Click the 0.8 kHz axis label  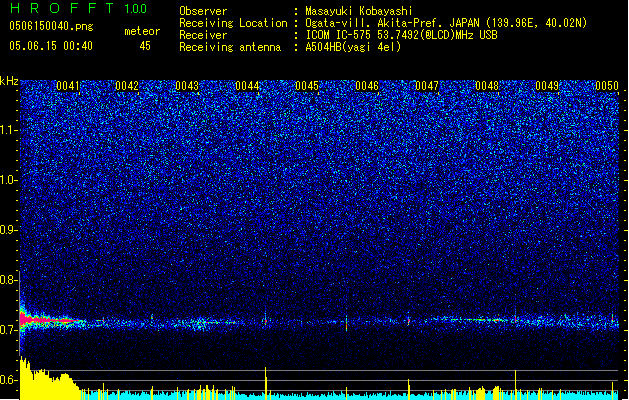click(x=8, y=280)
